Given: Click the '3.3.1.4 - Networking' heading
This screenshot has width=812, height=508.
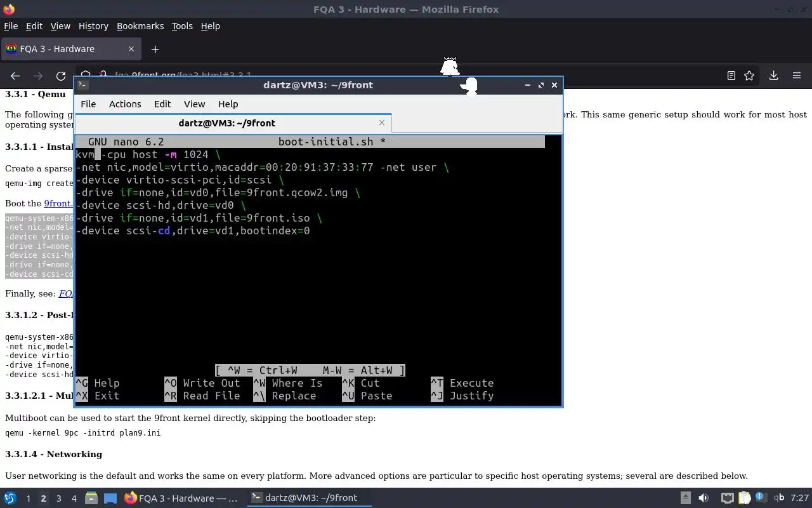Looking at the screenshot, I should (x=53, y=454).
